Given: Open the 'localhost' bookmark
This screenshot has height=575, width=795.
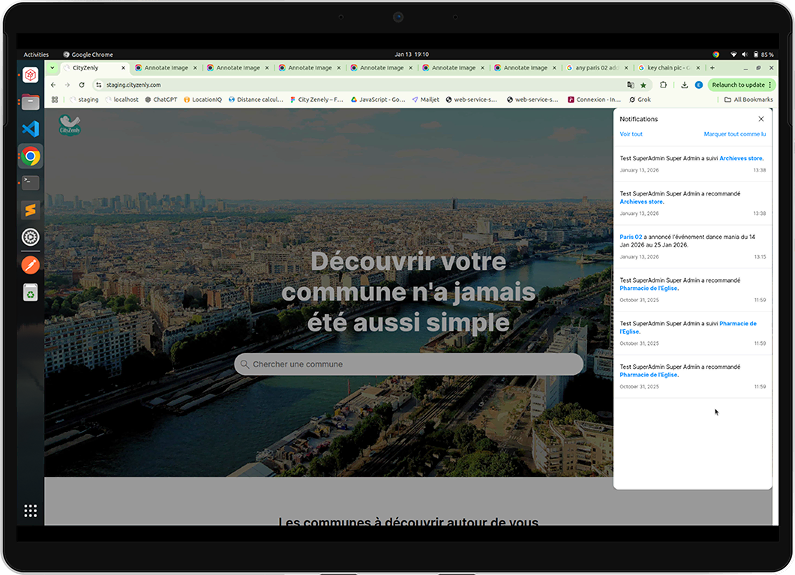Looking at the screenshot, I should click(122, 100).
